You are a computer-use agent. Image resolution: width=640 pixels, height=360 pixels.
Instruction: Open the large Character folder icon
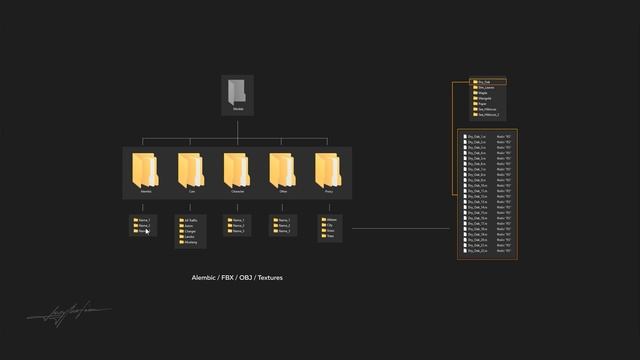237,170
